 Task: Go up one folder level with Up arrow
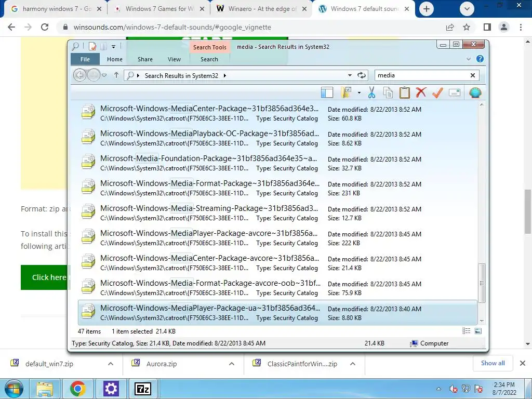pos(116,75)
